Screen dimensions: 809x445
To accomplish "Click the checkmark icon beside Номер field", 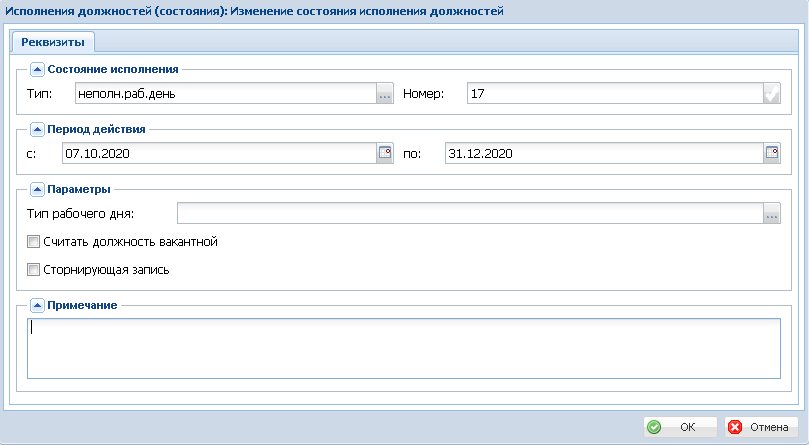I will (772, 93).
